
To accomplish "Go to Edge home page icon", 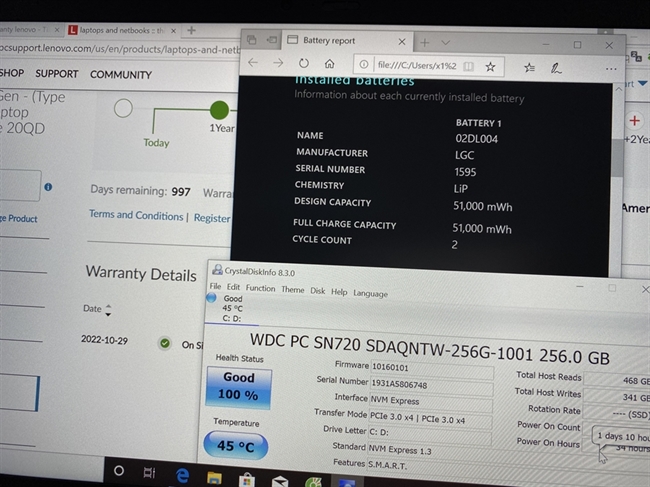I will point(330,64).
